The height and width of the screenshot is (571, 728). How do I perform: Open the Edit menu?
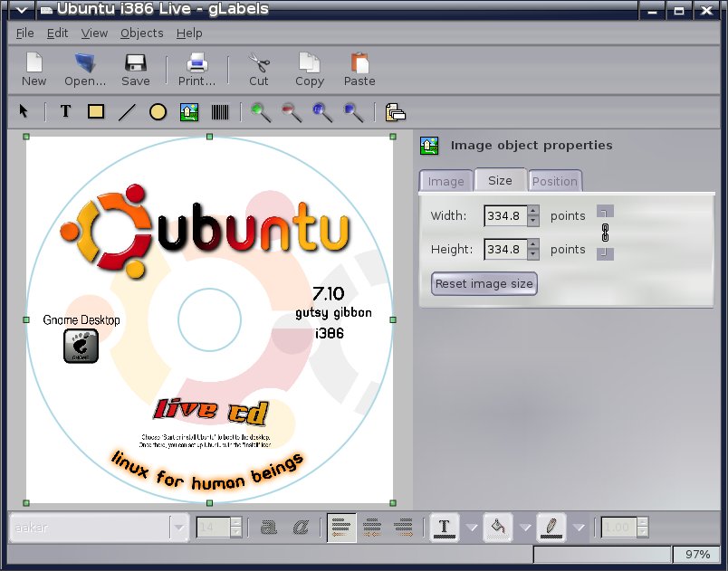click(57, 33)
